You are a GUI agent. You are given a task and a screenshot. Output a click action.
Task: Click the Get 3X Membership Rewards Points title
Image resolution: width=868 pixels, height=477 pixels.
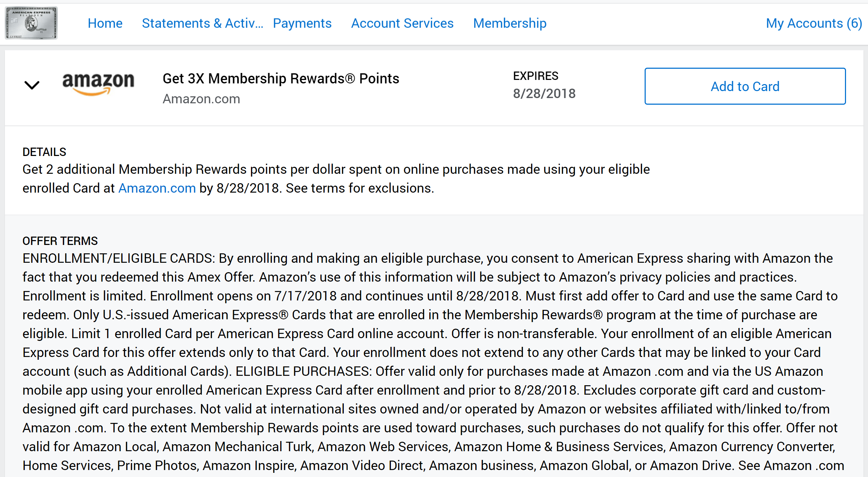(281, 79)
